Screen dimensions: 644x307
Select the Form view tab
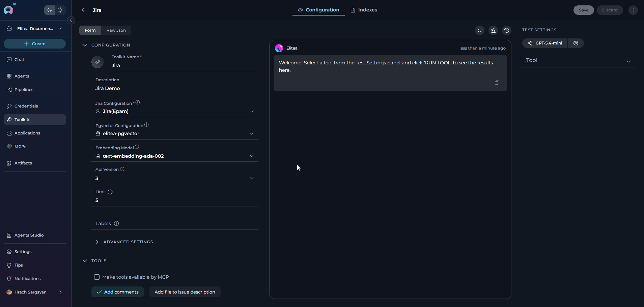tap(90, 30)
